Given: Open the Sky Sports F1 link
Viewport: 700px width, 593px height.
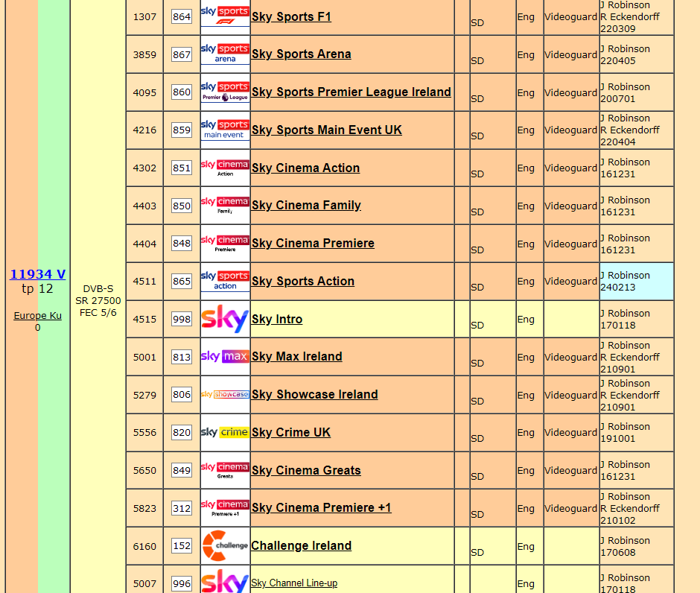Looking at the screenshot, I should (x=291, y=16).
